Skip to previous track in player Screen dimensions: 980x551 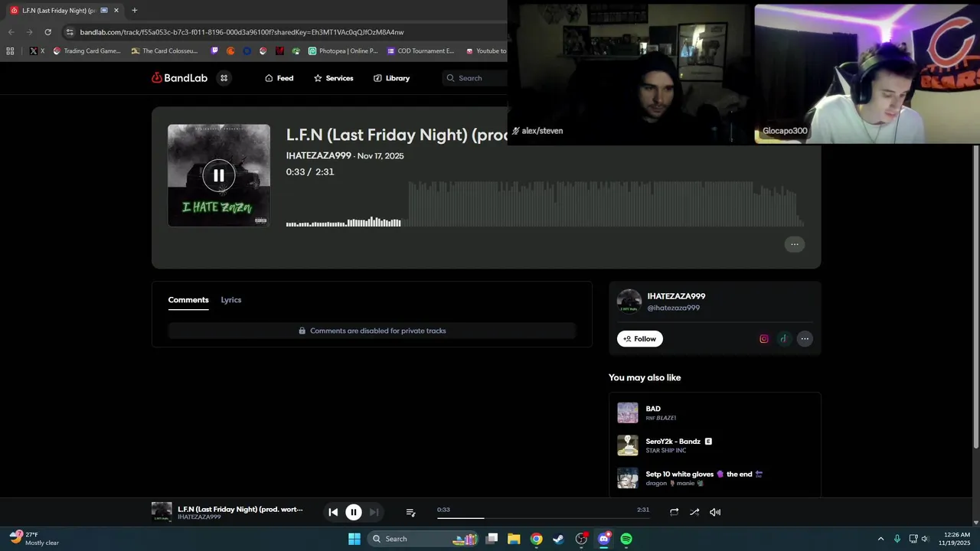pos(333,512)
